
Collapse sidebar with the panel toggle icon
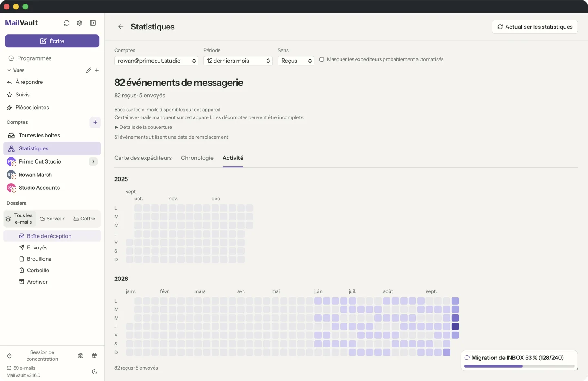point(93,23)
